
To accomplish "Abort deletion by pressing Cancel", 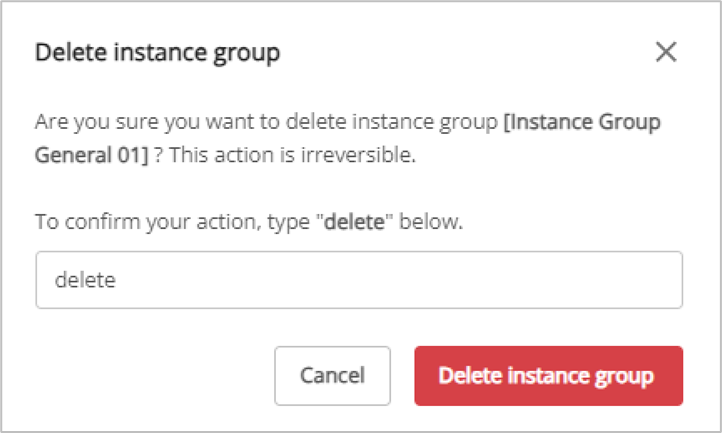I will click(x=332, y=376).
